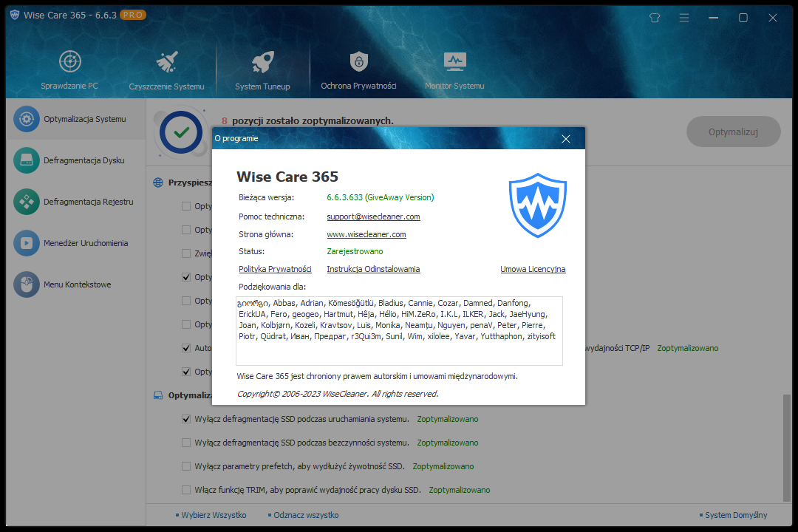The height and width of the screenshot is (532, 798).
Task: Select Optymalizacja Systemu in the sidebar
Action: [x=76, y=119]
